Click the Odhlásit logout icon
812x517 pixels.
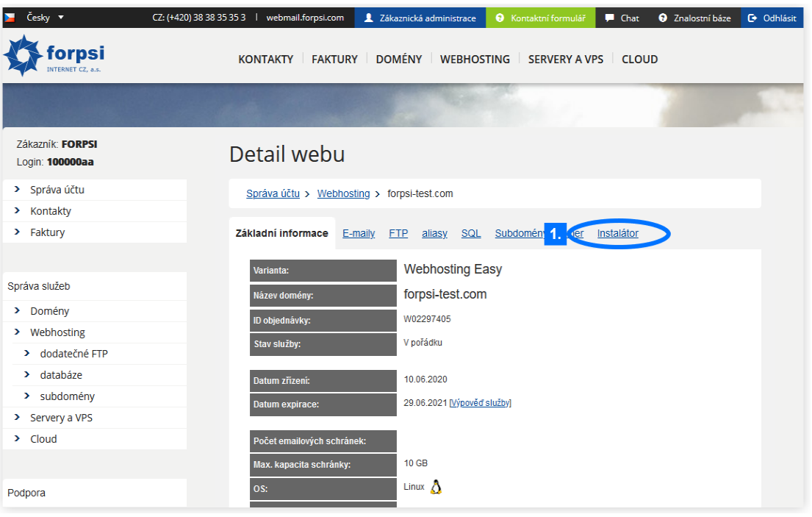752,18
